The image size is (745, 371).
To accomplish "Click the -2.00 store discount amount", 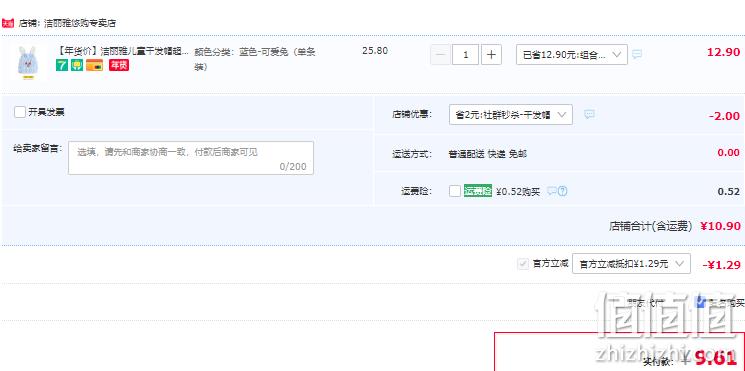I will (x=724, y=116).
